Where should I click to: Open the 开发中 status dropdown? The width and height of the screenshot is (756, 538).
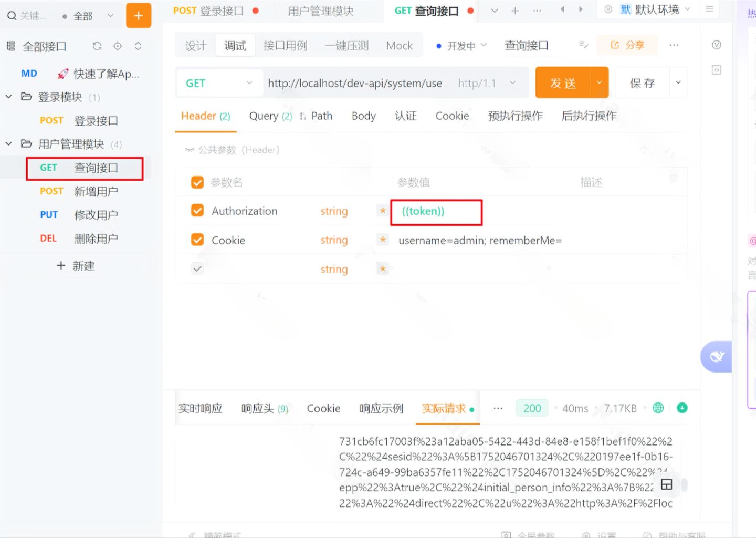point(461,46)
